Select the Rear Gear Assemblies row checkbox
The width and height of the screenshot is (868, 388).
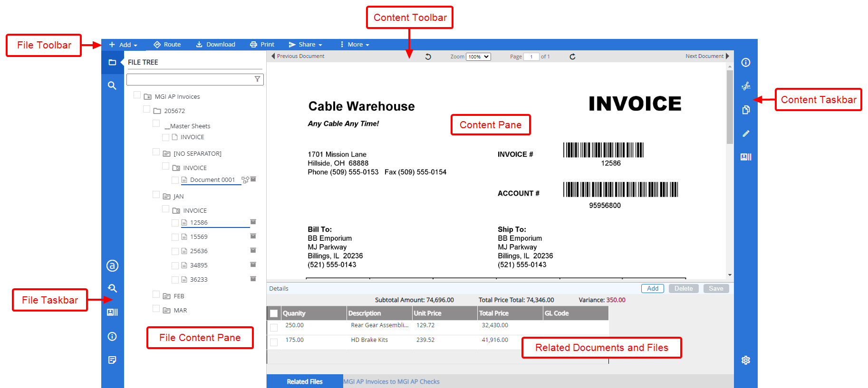coord(274,328)
